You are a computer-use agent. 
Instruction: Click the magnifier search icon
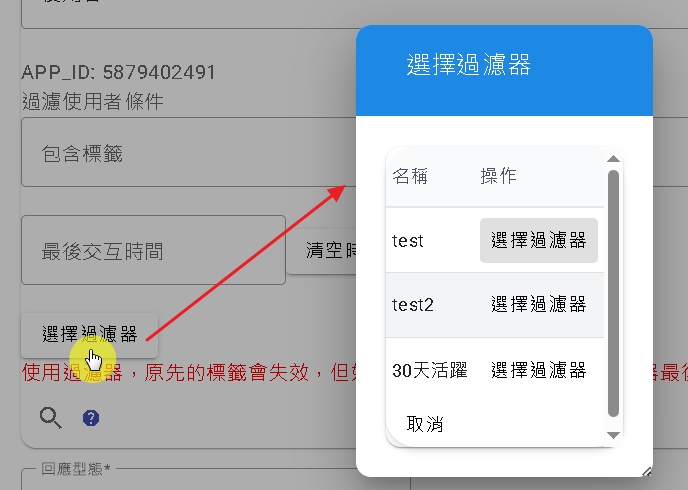pyautogui.click(x=50, y=417)
